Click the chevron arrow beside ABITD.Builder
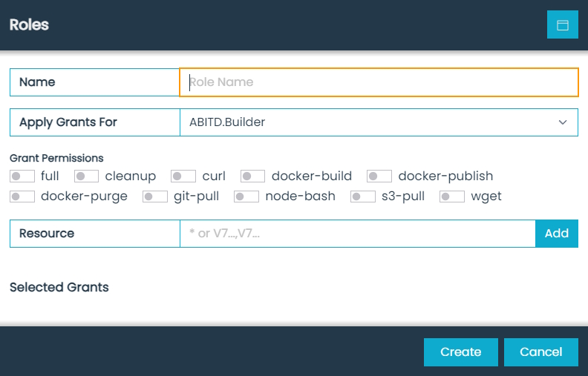Screen dimensions: 588x376 (x=563, y=122)
